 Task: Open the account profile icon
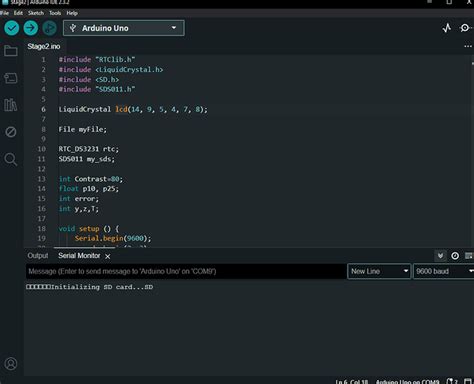[x=11, y=364]
